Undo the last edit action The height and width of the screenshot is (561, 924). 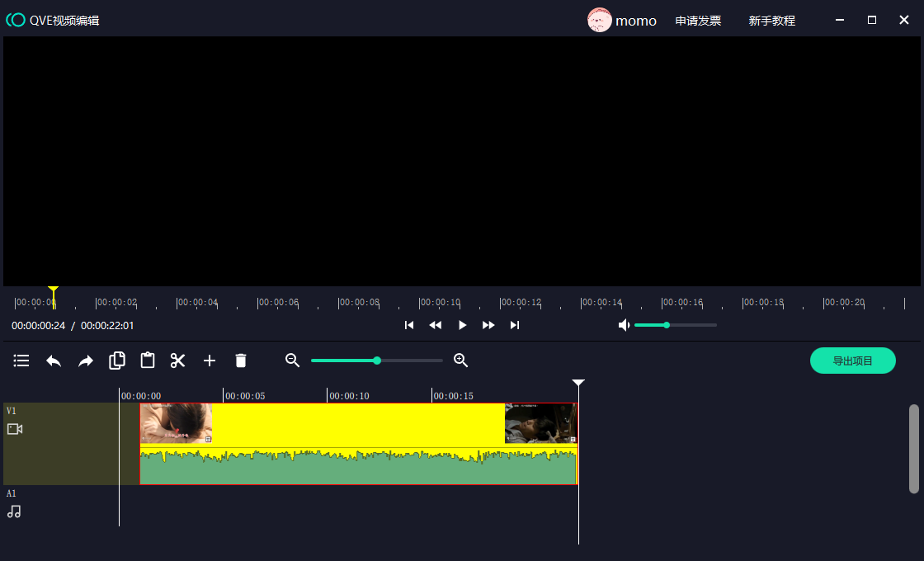(54, 361)
